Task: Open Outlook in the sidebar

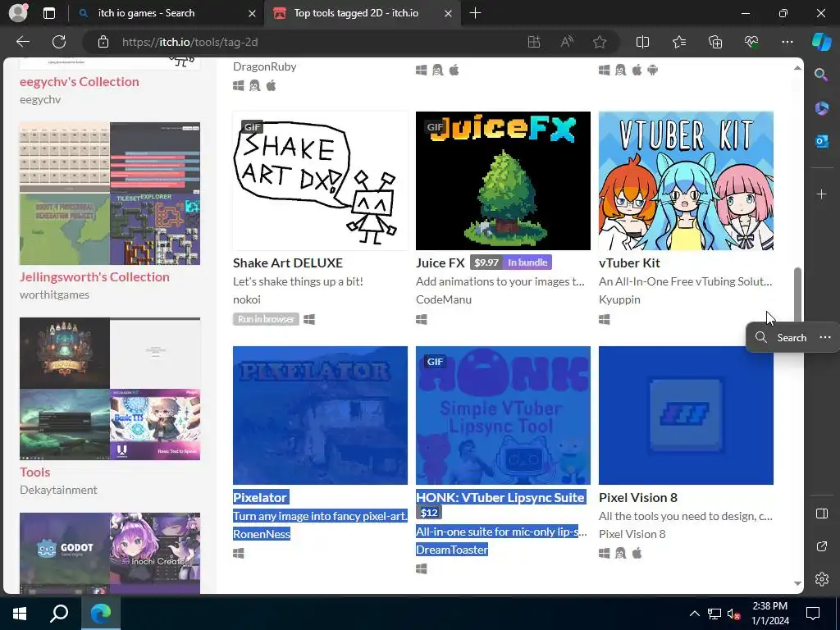Action: 821,141
